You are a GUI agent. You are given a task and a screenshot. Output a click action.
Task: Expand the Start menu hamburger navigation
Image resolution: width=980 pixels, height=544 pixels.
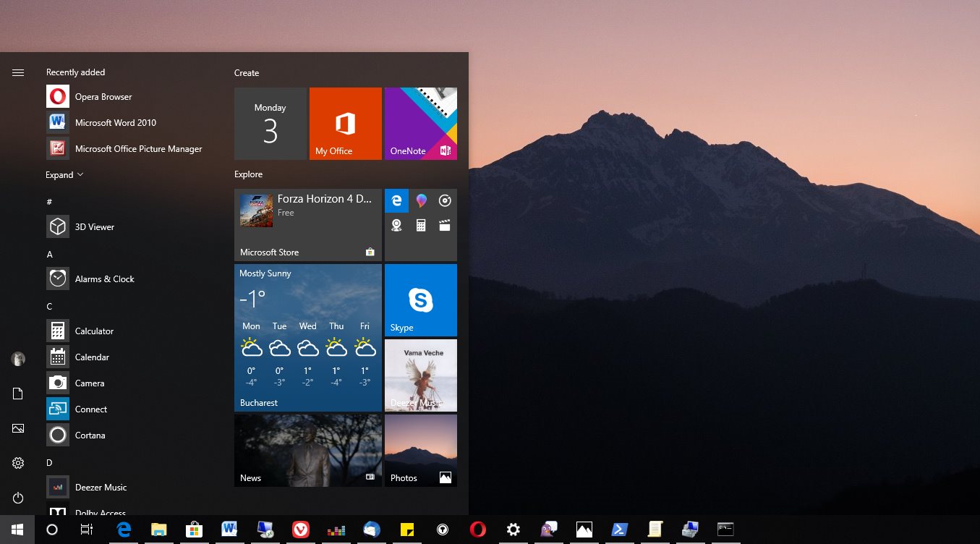coord(18,72)
